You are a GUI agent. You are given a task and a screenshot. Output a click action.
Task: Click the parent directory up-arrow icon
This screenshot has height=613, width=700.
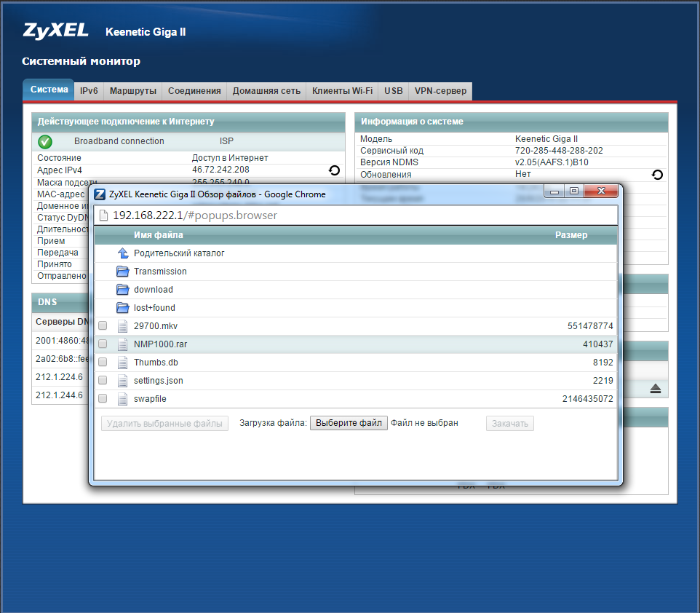tap(123, 253)
